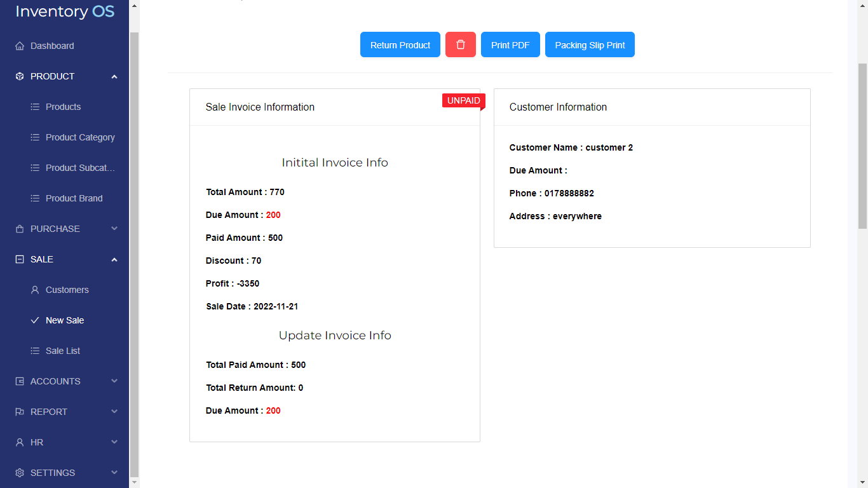Expand the PURCHASE menu chevron

click(114, 229)
